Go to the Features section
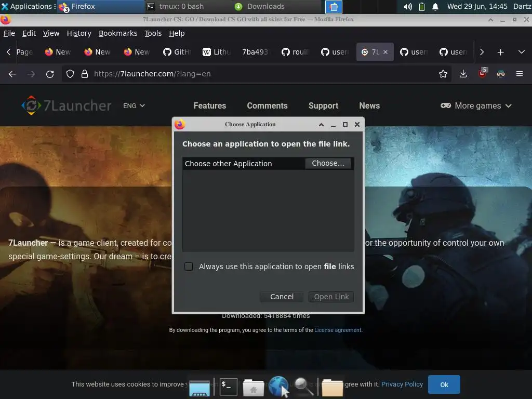The width and height of the screenshot is (532, 399). point(210,105)
